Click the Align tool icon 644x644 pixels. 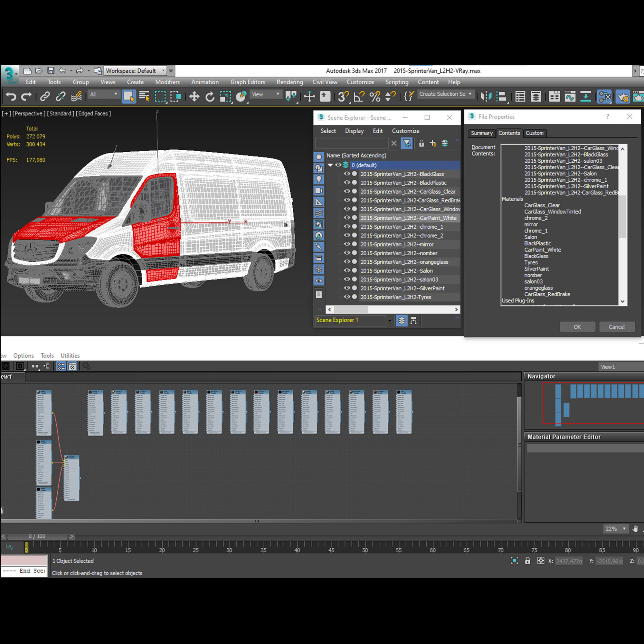[x=501, y=97]
